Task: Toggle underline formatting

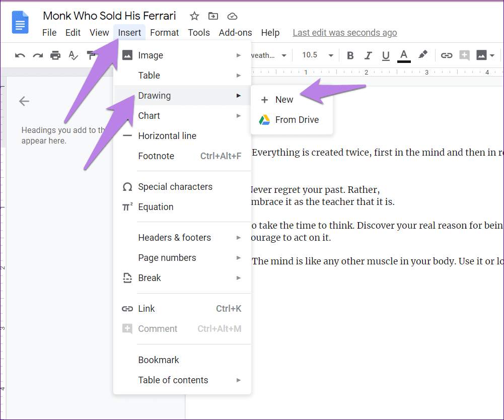Action: (386, 56)
